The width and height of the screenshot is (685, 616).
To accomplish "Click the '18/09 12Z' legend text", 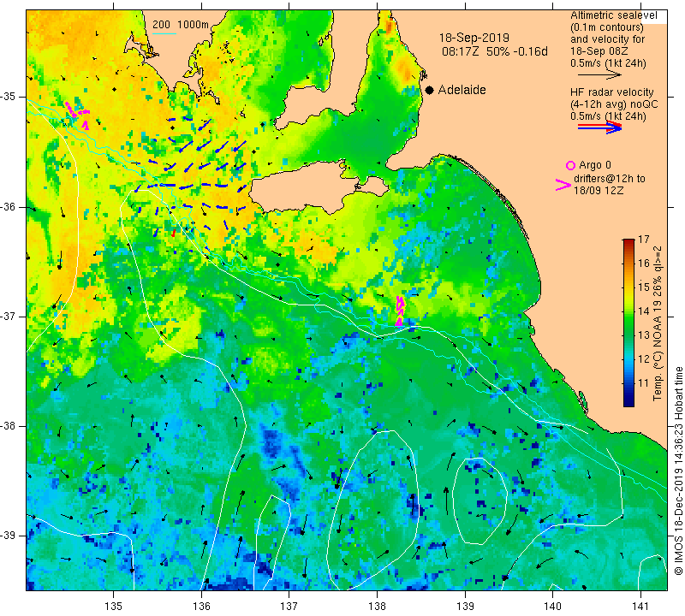I will pos(598,190).
